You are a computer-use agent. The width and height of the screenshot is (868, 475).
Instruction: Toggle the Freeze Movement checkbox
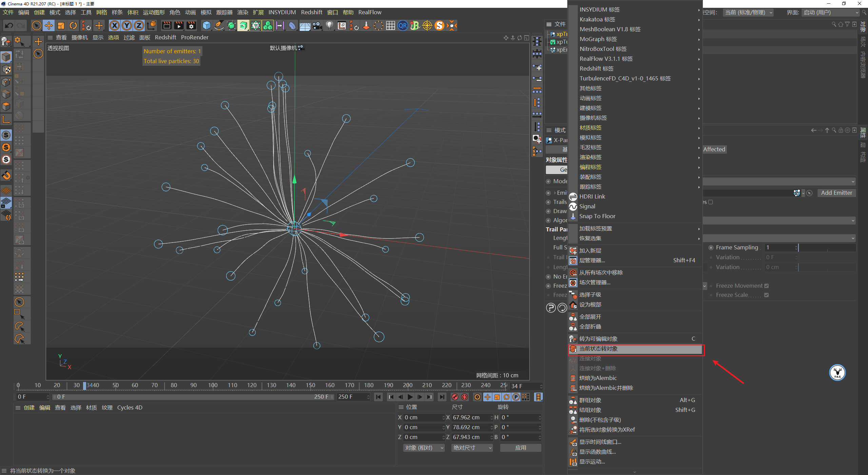click(766, 286)
